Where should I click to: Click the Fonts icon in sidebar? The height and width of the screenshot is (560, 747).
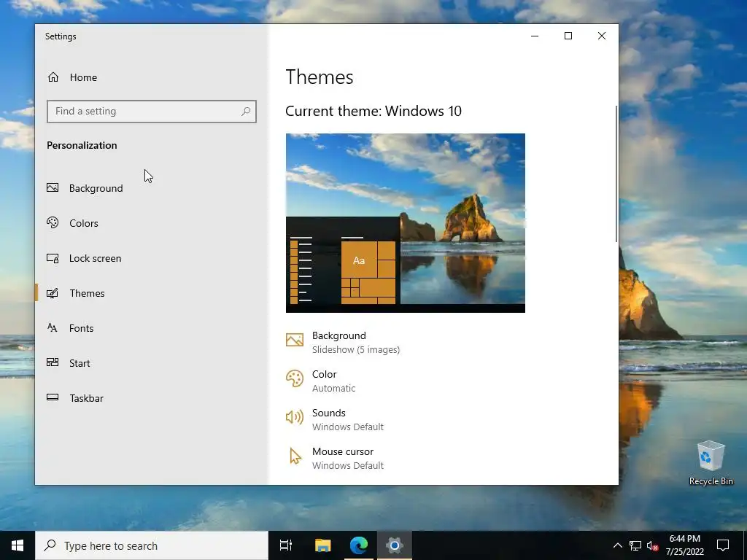(53, 327)
